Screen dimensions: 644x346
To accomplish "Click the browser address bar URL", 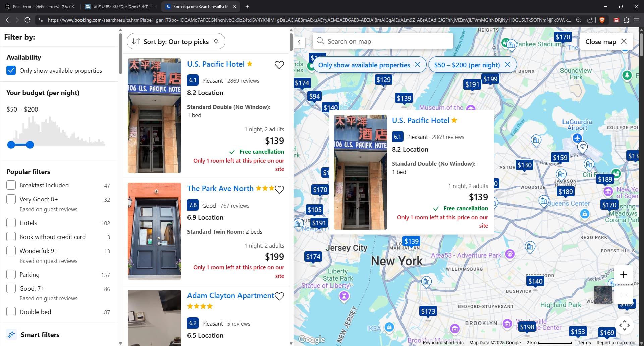I will 309,20.
